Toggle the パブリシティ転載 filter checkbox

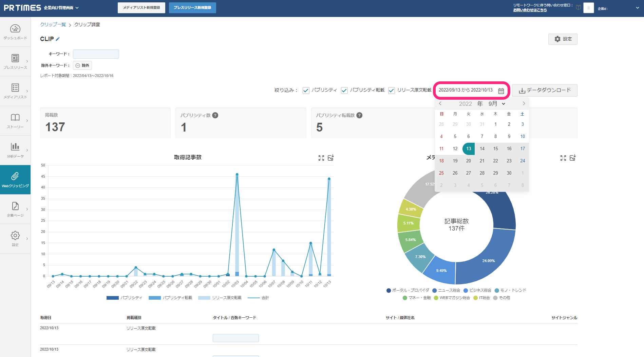click(344, 90)
